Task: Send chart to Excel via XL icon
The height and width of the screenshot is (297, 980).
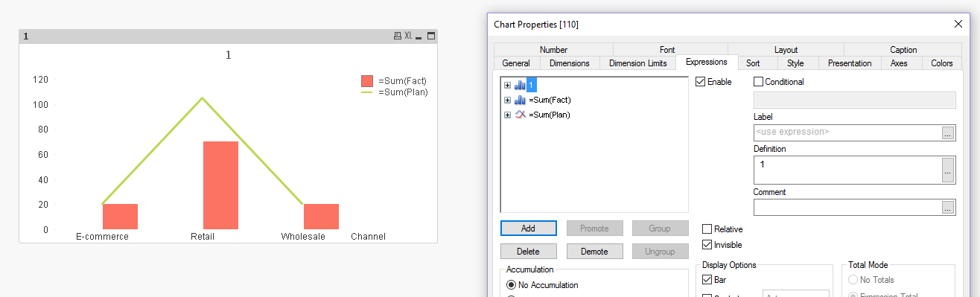Action: click(409, 36)
